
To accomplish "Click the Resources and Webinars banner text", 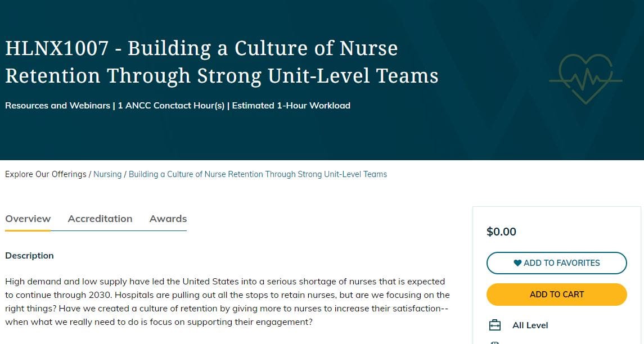I will coord(57,105).
